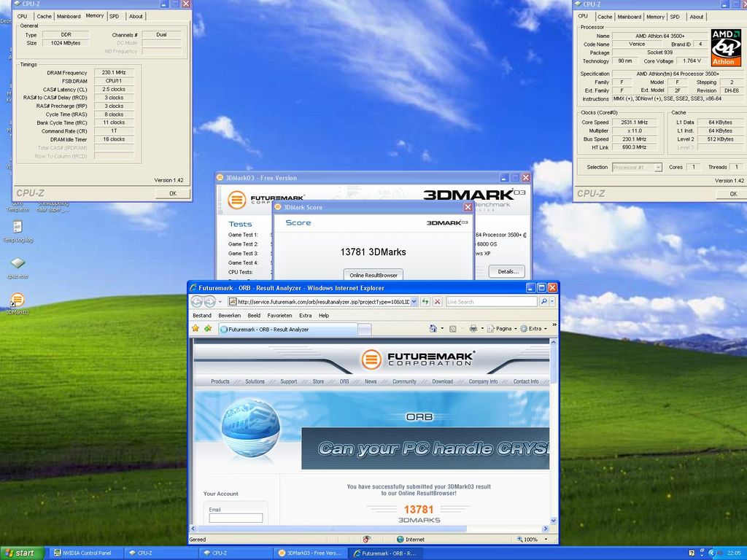
Task: Click the Live Search magnifier icon
Action: 543,301
